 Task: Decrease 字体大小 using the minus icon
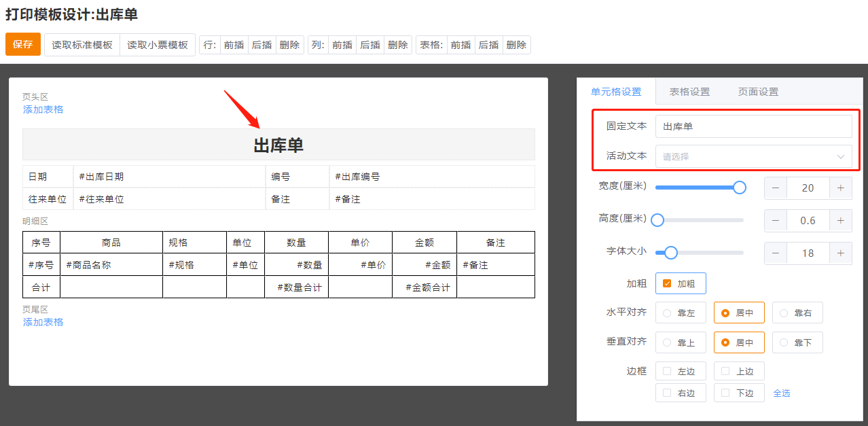pyautogui.click(x=776, y=253)
